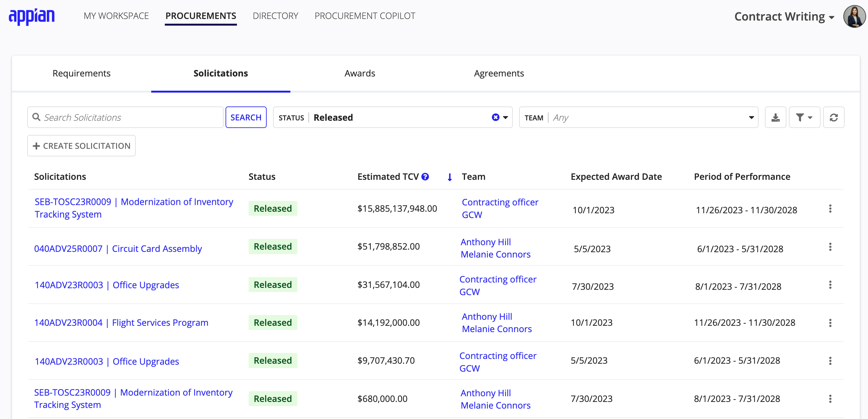Screen dimensions: 868x419
Task: Refresh the solicitations grid
Action: [834, 118]
